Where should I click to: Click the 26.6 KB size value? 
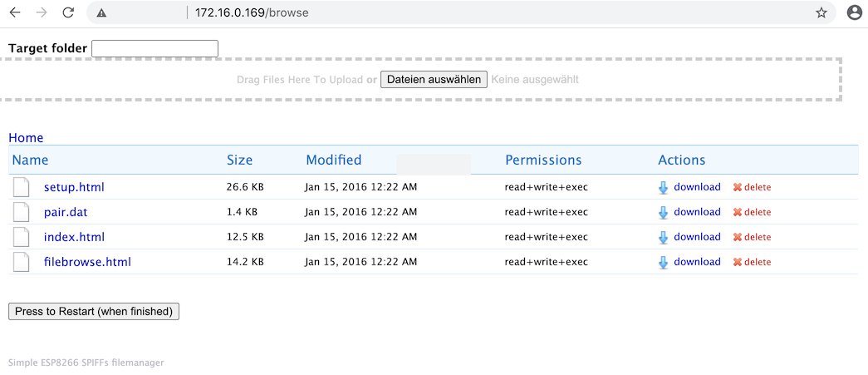[245, 187]
